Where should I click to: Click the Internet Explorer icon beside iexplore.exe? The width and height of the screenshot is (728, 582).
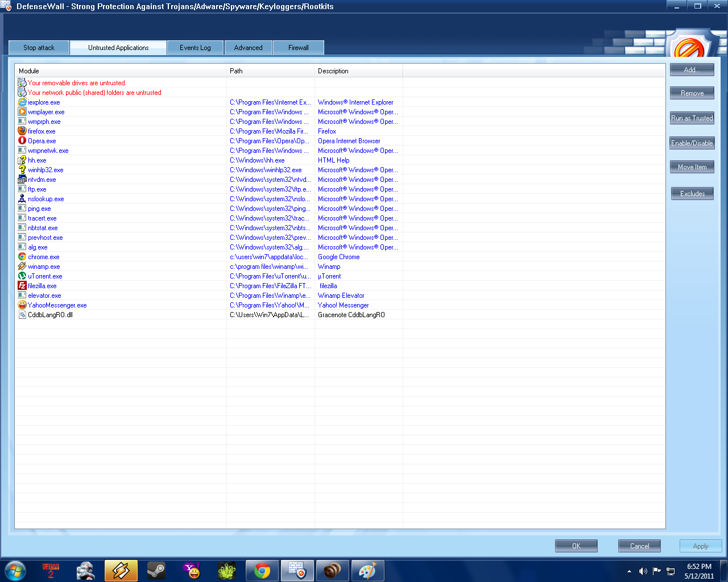pyautogui.click(x=22, y=102)
